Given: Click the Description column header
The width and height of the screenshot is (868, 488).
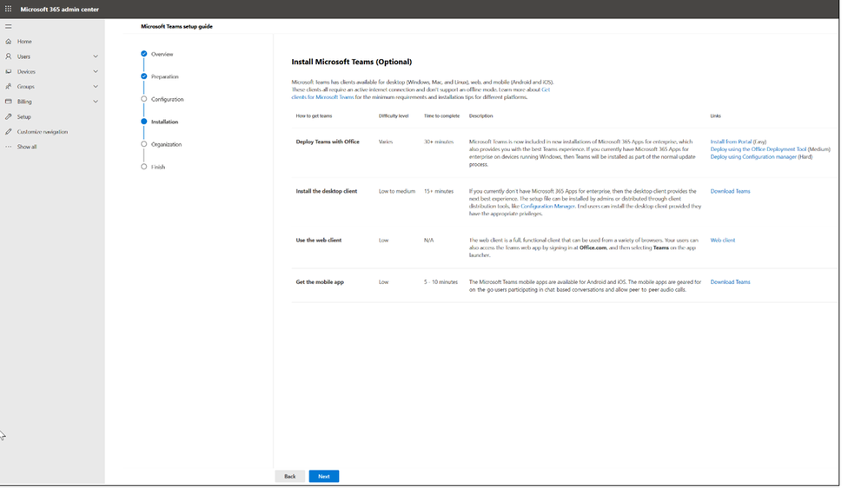Looking at the screenshot, I should [x=480, y=115].
